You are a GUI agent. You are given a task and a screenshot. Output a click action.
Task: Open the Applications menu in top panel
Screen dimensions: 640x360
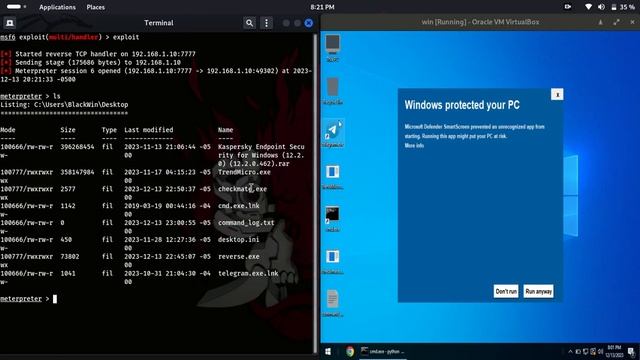click(57, 7)
